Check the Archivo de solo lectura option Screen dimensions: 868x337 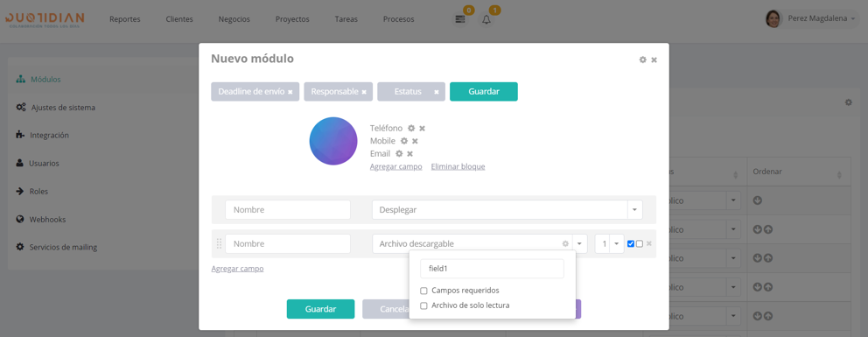[424, 305]
